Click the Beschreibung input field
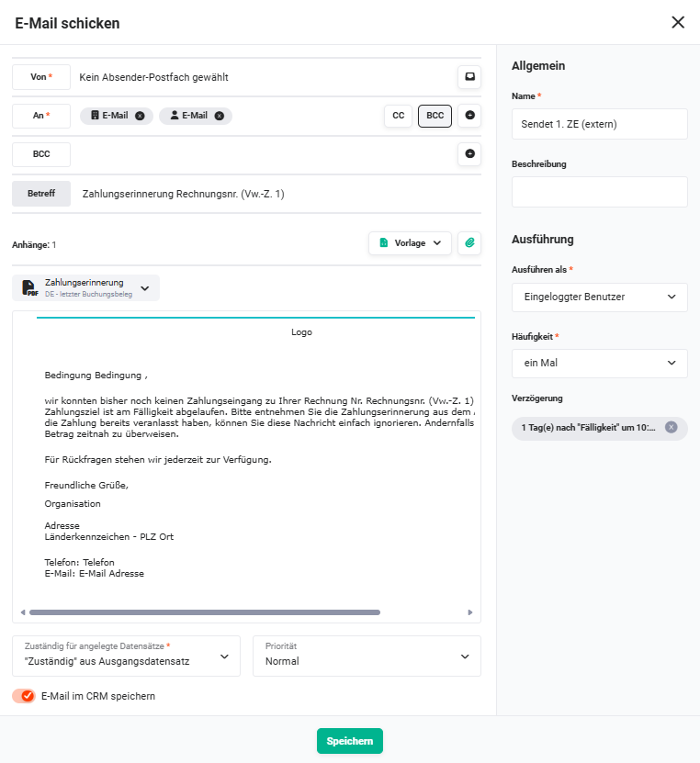 [x=599, y=192]
